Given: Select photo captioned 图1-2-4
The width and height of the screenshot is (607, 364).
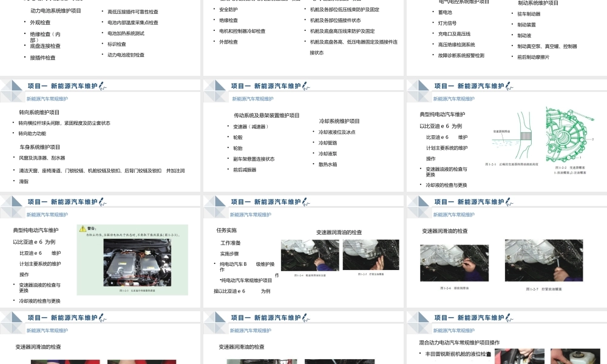Looking at the screenshot, I should pyautogui.click(x=310, y=255).
